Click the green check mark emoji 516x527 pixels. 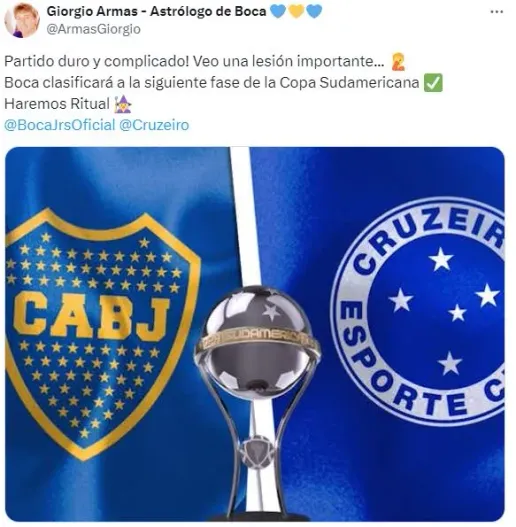pos(433,83)
